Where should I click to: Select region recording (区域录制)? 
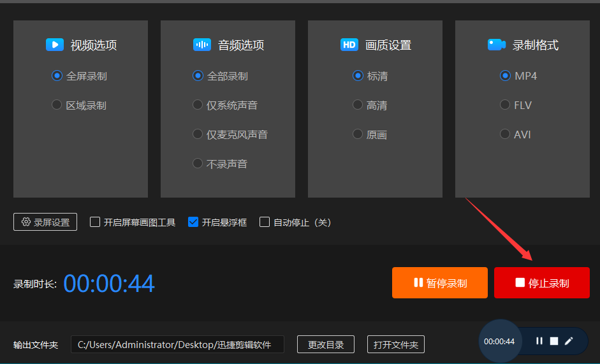click(79, 105)
